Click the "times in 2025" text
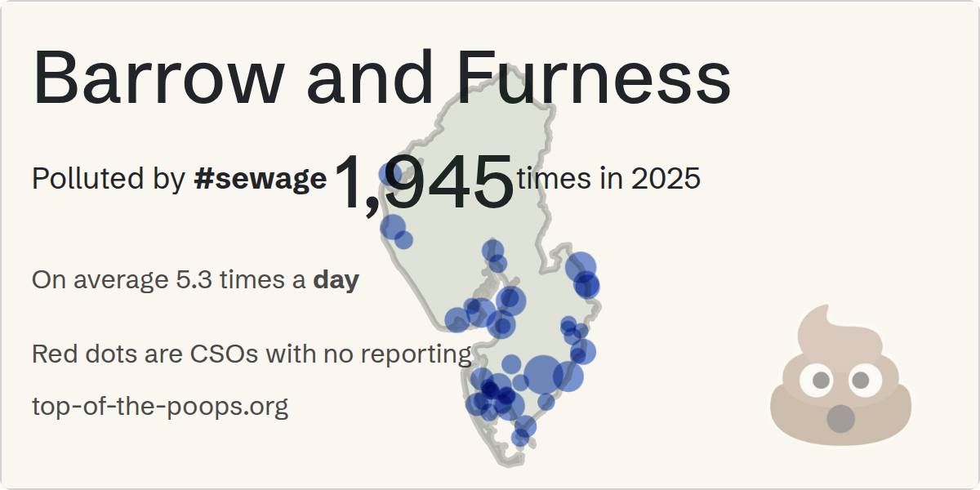Image resolution: width=980 pixels, height=490 pixels. point(609,178)
